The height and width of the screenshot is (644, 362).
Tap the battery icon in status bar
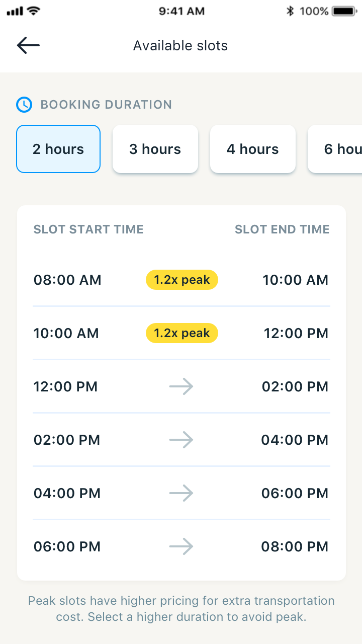343,11
